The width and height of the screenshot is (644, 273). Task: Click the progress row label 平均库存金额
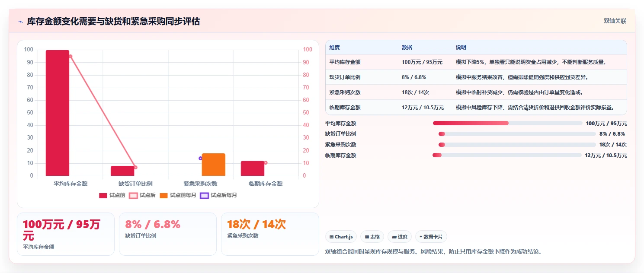(x=341, y=123)
